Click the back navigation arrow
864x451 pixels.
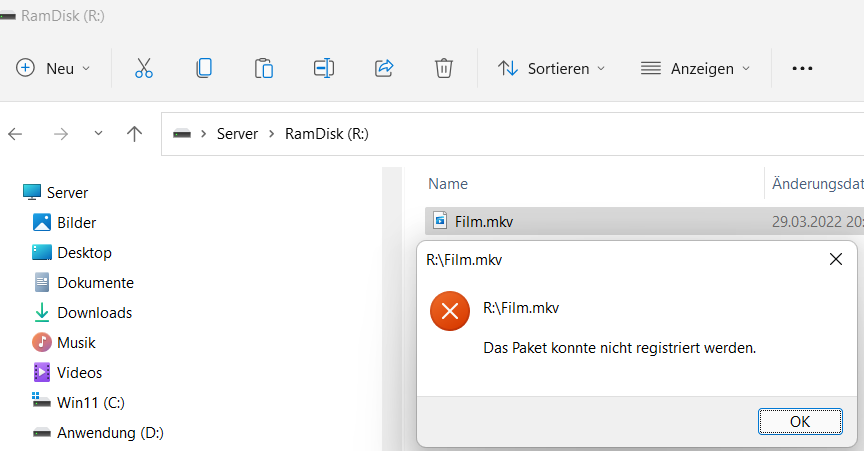click(x=16, y=134)
